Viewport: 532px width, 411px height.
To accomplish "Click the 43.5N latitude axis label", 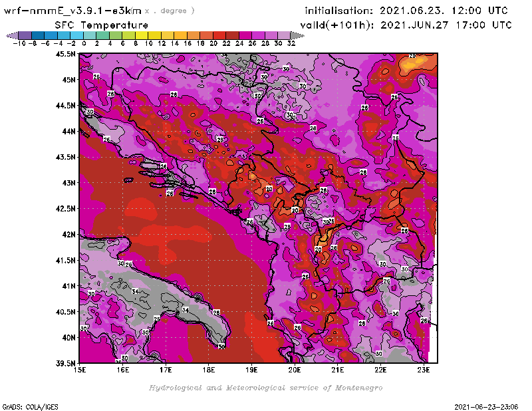I will [x=65, y=157].
